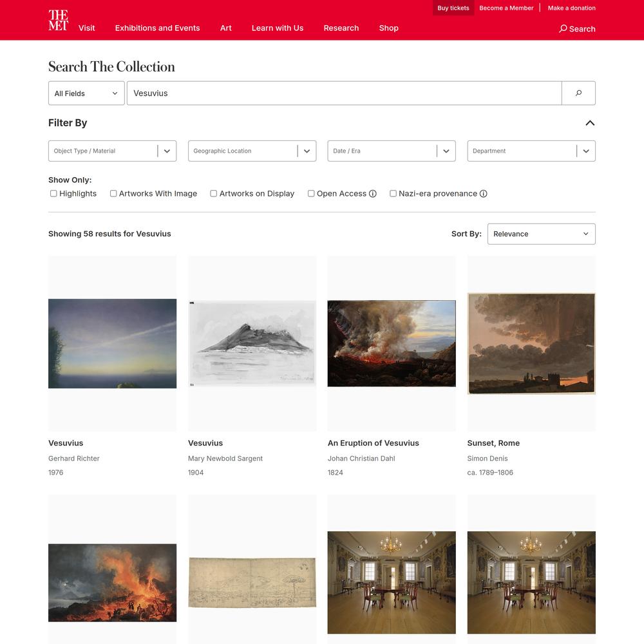
Task: Tick the Open Access checkbox
Action: click(x=311, y=193)
